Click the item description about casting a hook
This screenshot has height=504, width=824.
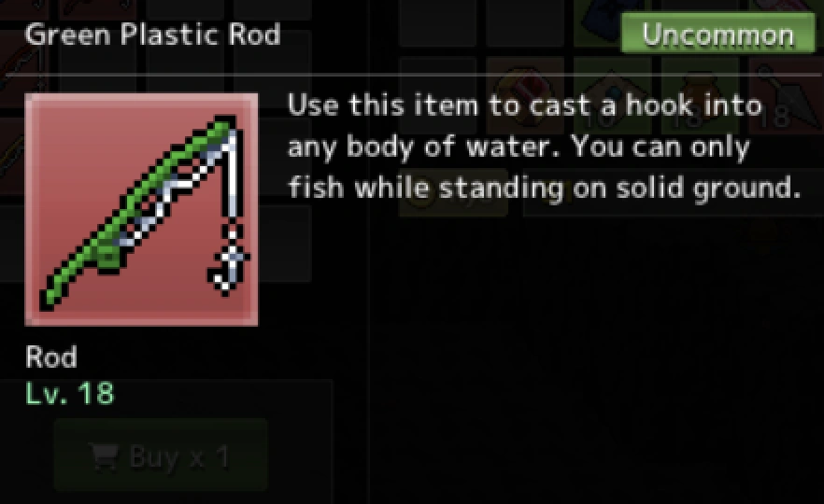pyautogui.click(x=545, y=147)
